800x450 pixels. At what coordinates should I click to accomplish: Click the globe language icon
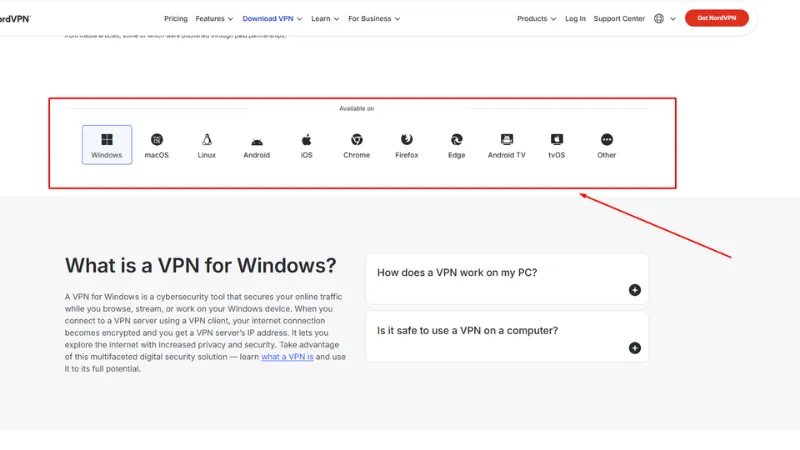659,18
